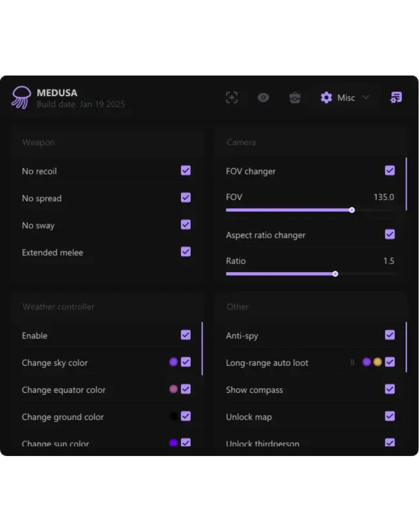
Task: Toggle the Anti-spy checkbox
Action: point(390,335)
